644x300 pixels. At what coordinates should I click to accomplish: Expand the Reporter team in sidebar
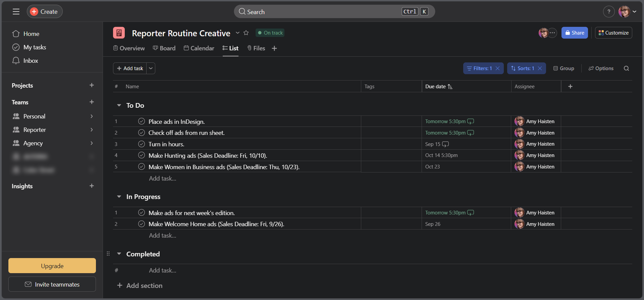point(92,130)
